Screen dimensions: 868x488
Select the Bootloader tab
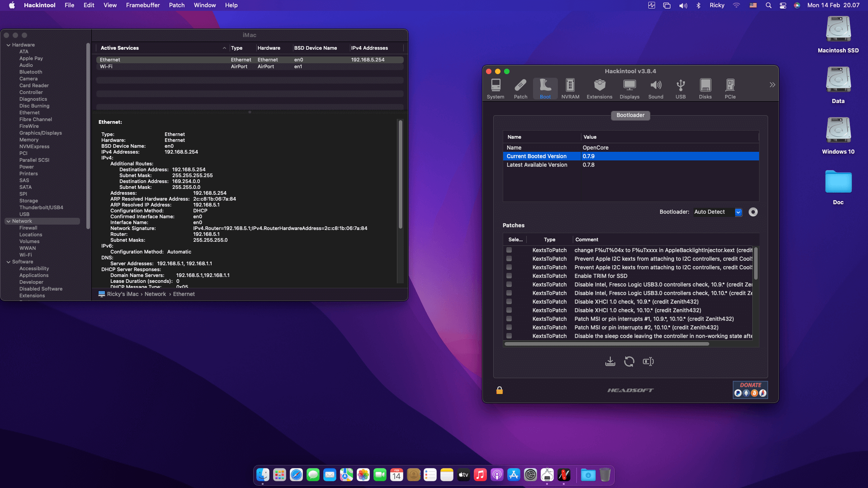tap(630, 115)
